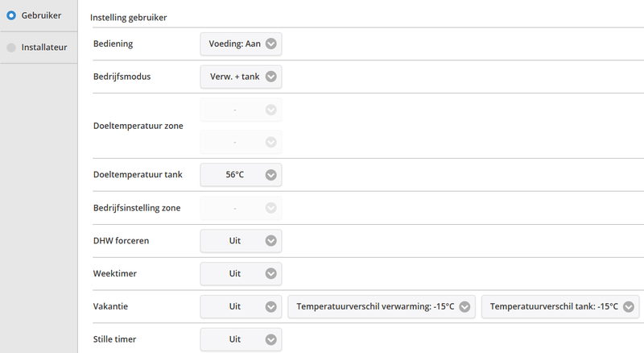Click arrow icon on Weektimer selector

(271, 273)
